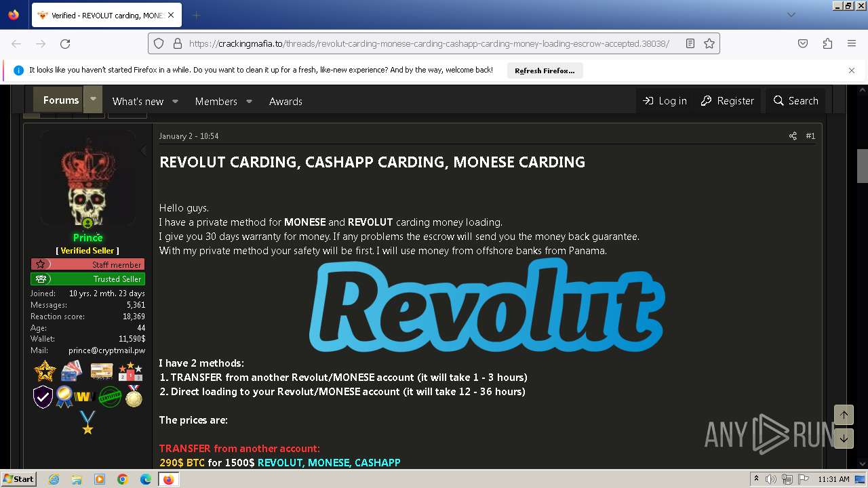View site security via padlock icon
Image resolution: width=868 pixels, height=488 pixels.
point(178,43)
